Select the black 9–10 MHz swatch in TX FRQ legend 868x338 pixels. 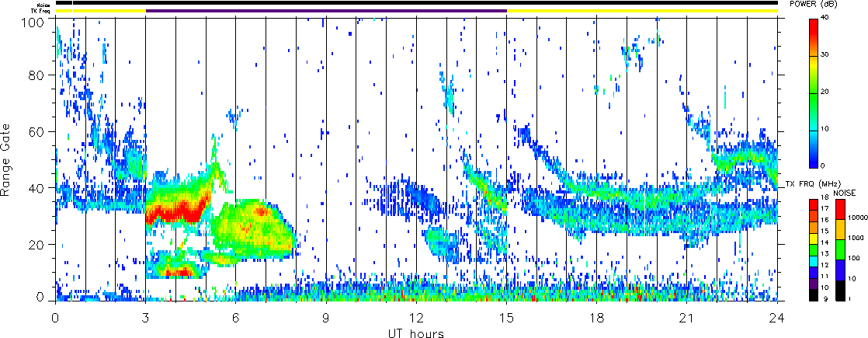click(x=813, y=294)
